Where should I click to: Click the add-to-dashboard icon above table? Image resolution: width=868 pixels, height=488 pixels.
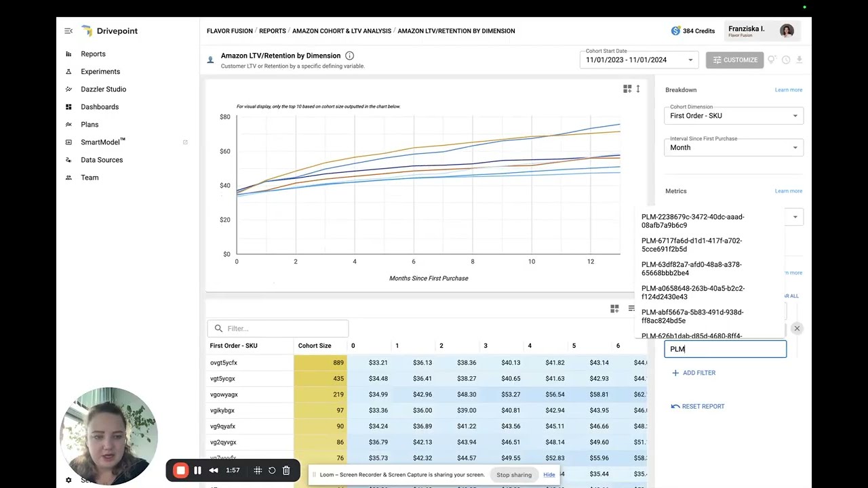point(614,309)
